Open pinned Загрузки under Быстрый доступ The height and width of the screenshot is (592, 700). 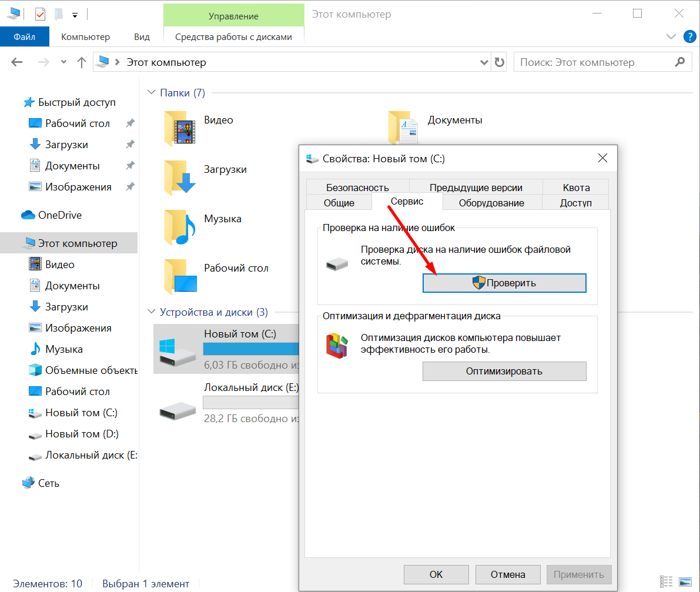pyautogui.click(x=59, y=145)
